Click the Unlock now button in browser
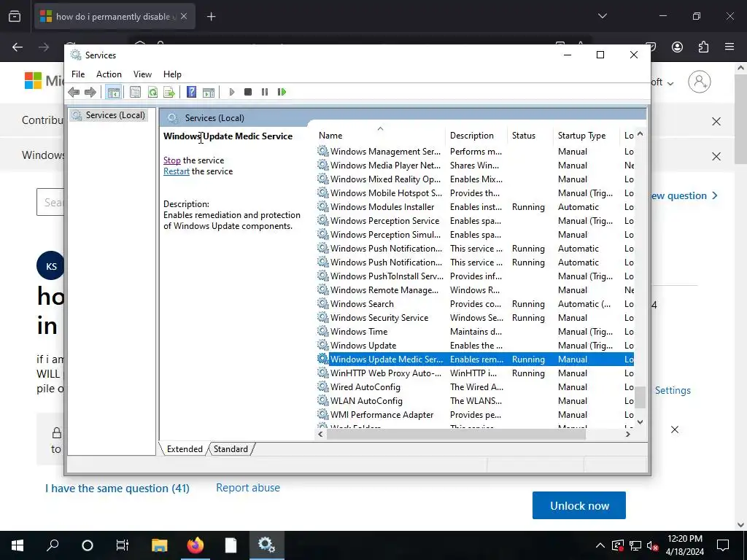Screen dimensions: 747x560 point(578,505)
